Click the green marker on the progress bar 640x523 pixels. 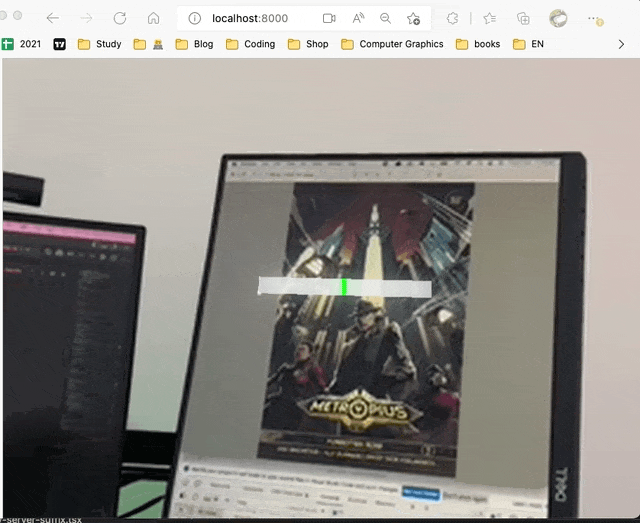(344, 287)
